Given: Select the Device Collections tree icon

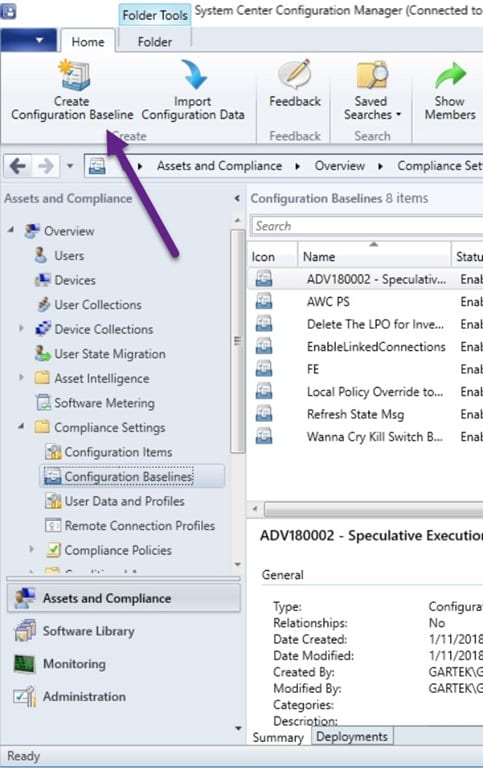Looking at the screenshot, I should pyautogui.click(x=43, y=329).
